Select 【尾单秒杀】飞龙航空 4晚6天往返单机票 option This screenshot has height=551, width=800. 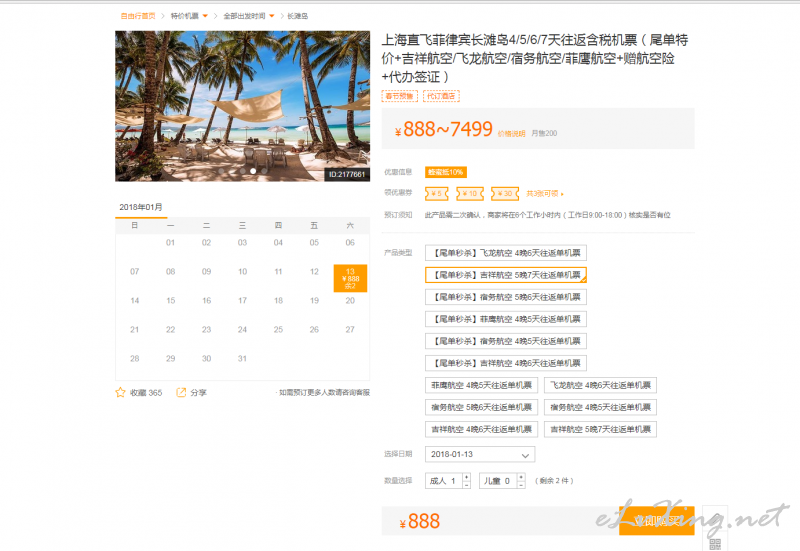pos(506,253)
